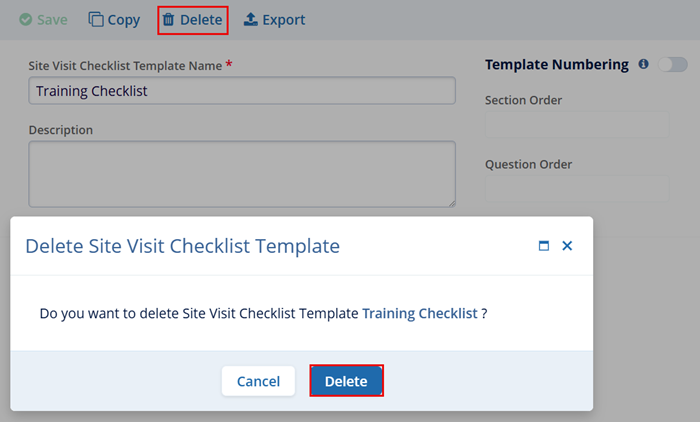This screenshot has height=422, width=700.
Task: Toggle the Template Numbering switch
Action: 673,64
